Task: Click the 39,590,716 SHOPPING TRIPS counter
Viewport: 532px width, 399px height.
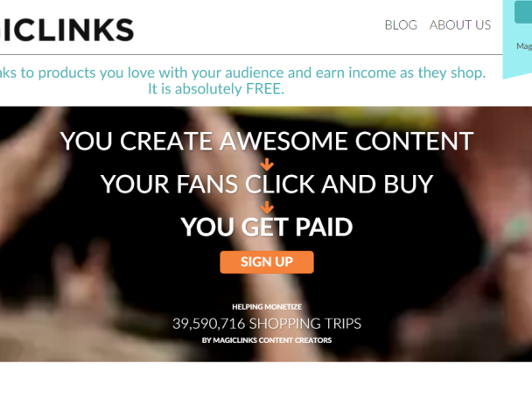Action: pos(267,324)
